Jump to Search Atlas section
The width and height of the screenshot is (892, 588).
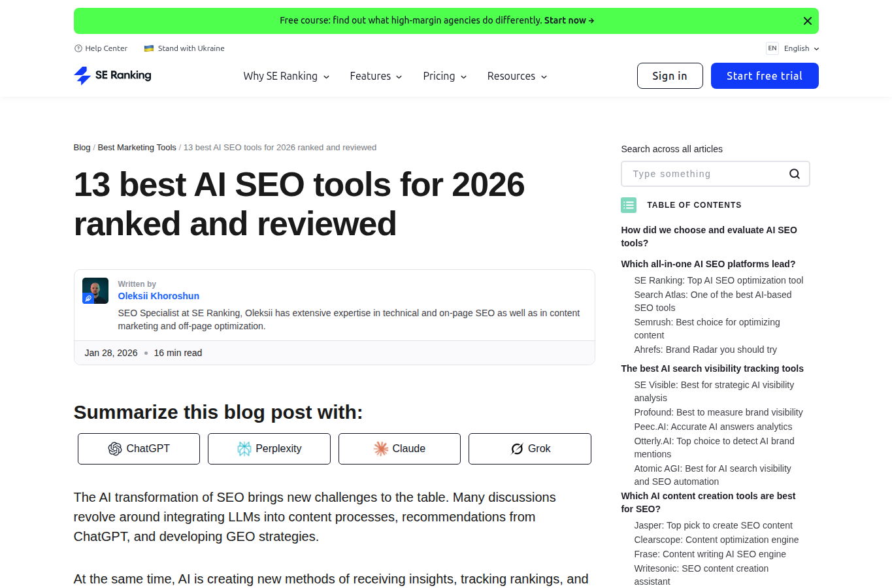713,301
